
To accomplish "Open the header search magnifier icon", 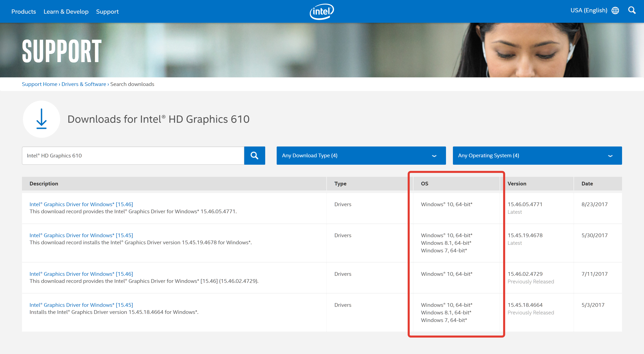I will pos(632,10).
